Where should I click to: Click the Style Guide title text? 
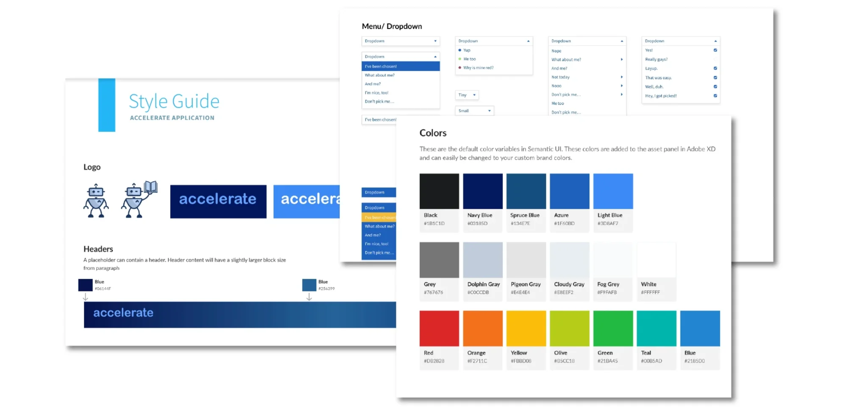[x=174, y=101]
